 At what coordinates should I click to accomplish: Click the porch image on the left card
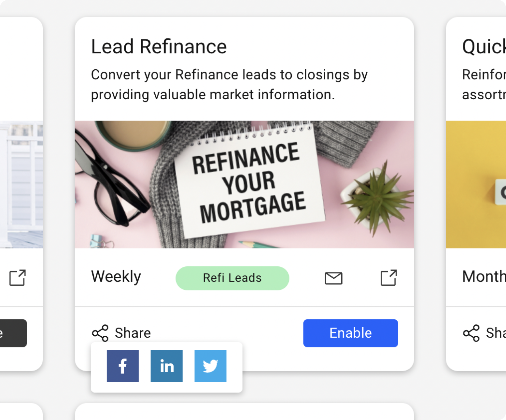[x=21, y=184]
